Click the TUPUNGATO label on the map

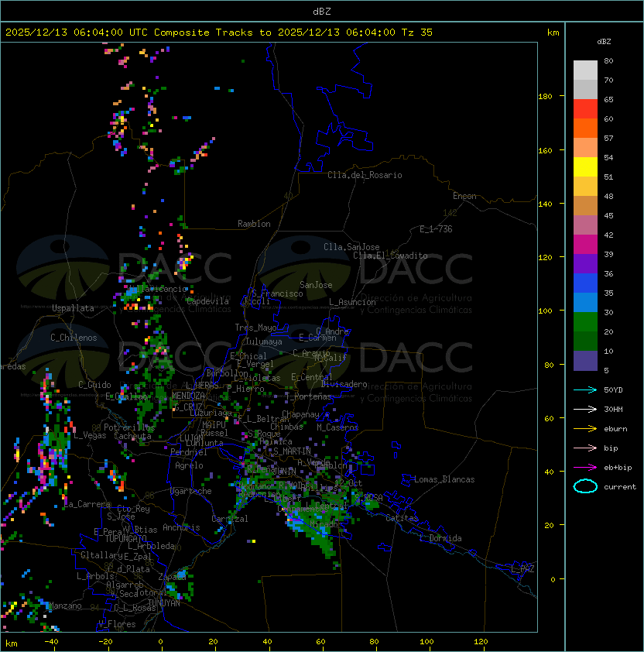(x=125, y=538)
